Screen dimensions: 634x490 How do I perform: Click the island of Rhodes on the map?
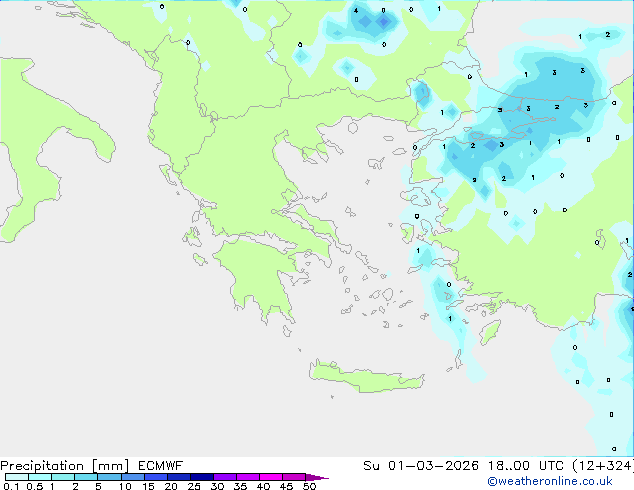pos(490,332)
